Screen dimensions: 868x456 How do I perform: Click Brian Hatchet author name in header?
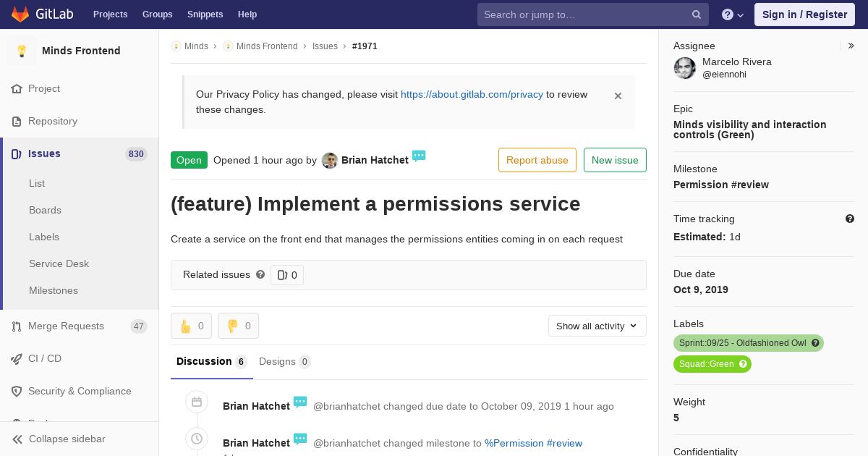375,160
